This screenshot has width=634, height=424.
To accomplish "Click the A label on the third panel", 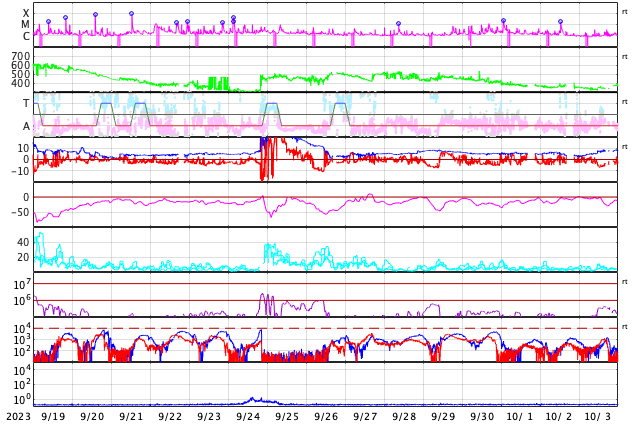I will [26, 126].
